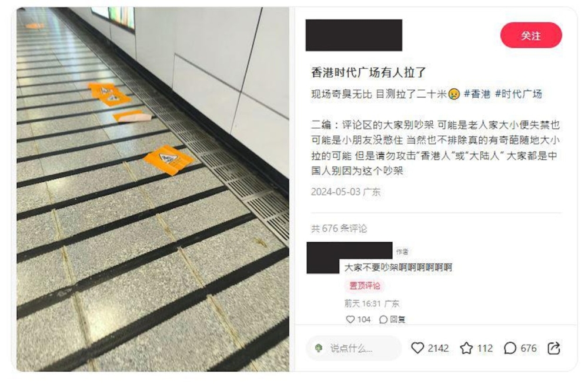Click the 作者 author badge on the comment
588x384 pixels.
pos(402,252)
